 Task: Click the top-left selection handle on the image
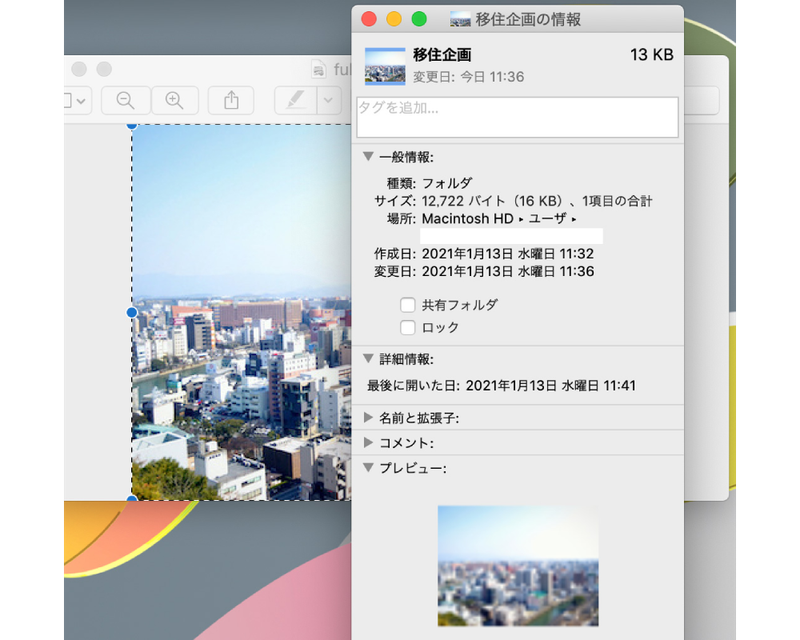tap(132, 126)
